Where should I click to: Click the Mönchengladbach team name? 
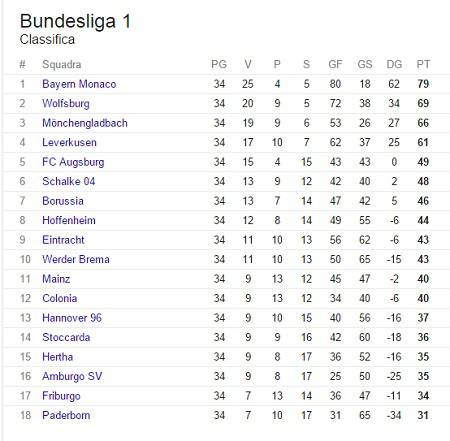click(x=85, y=123)
